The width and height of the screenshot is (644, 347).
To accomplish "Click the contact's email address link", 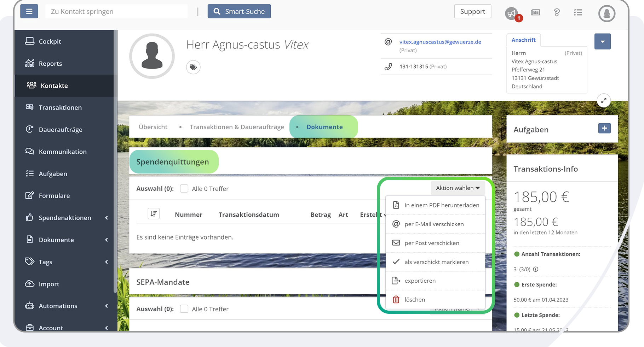I will pos(440,42).
